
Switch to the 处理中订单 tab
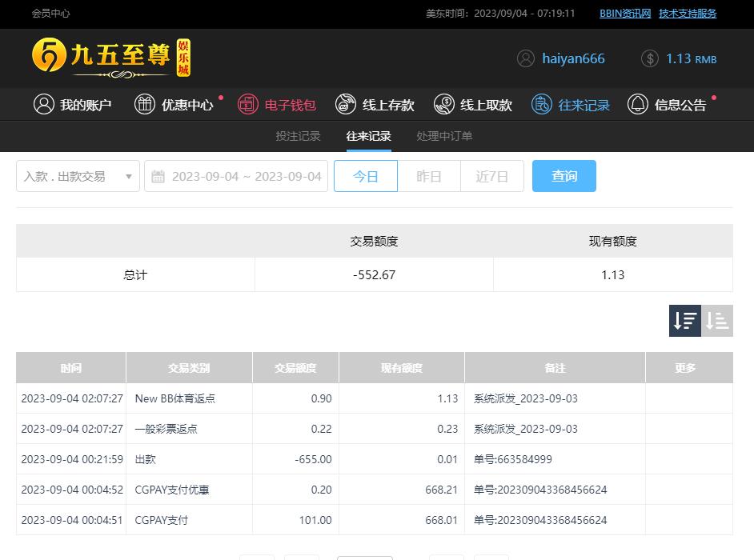point(444,136)
